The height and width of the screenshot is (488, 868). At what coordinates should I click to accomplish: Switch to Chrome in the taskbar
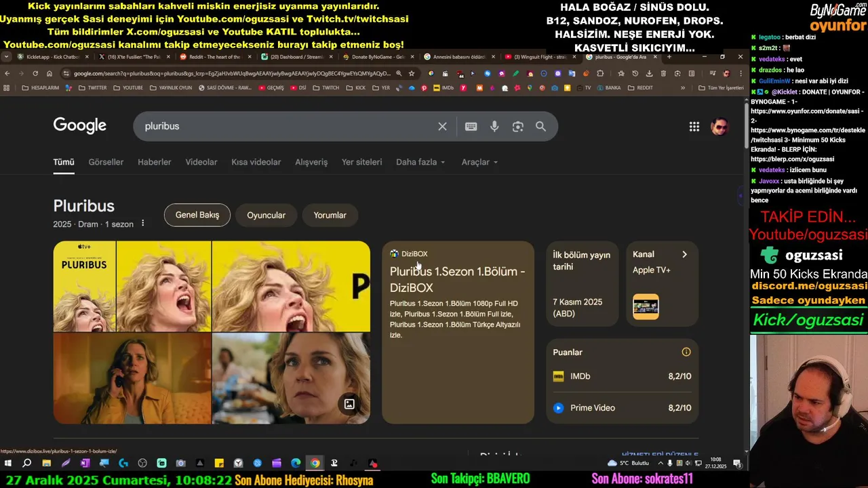(x=315, y=464)
